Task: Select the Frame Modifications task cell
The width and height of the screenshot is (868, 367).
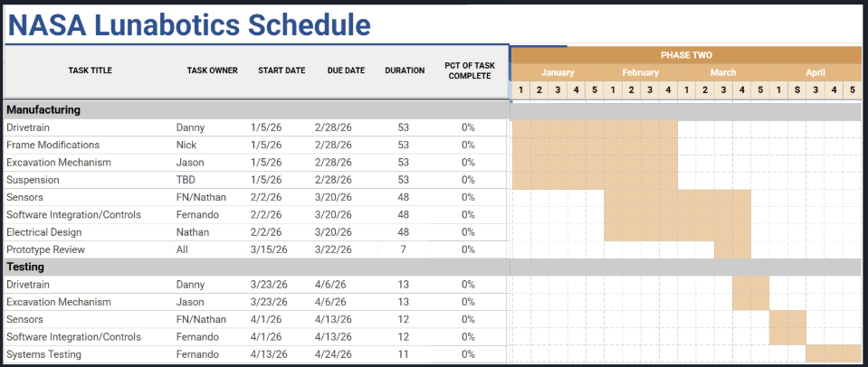Action: point(52,146)
